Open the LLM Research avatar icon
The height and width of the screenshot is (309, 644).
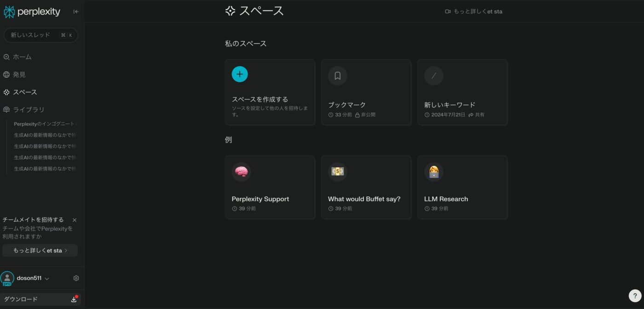433,172
